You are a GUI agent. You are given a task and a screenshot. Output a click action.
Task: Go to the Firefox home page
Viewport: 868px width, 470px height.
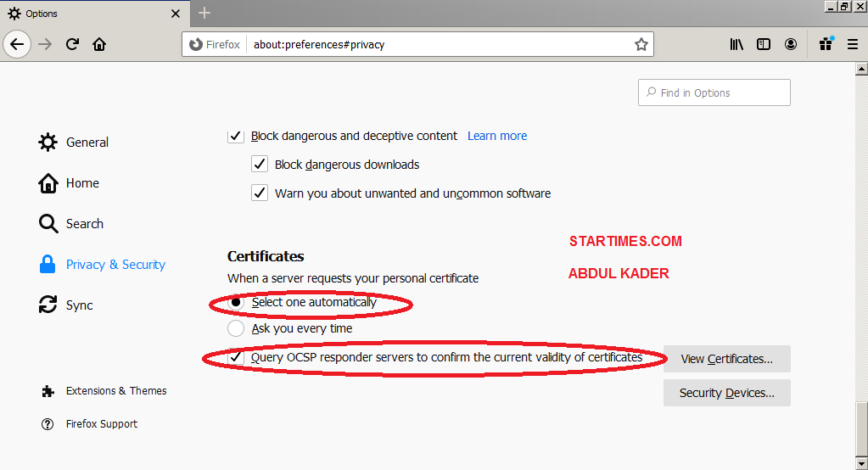click(x=99, y=44)
